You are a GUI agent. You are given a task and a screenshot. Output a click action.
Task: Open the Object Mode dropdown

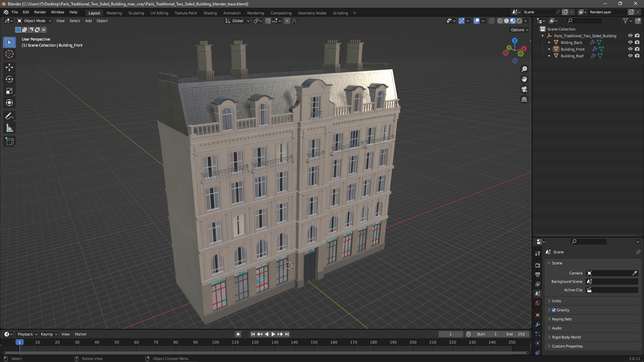coord(34,21)
